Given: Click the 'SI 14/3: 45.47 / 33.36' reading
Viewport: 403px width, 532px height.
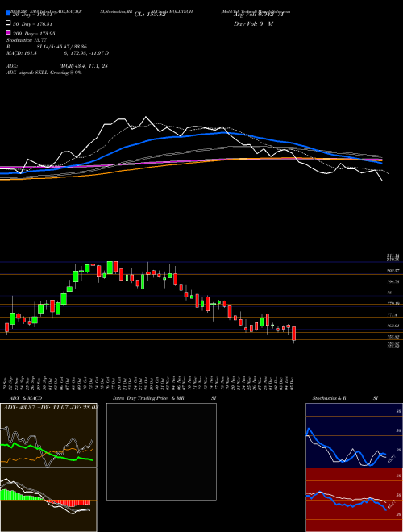Looking at the screenshot, I should click(62, 47).
